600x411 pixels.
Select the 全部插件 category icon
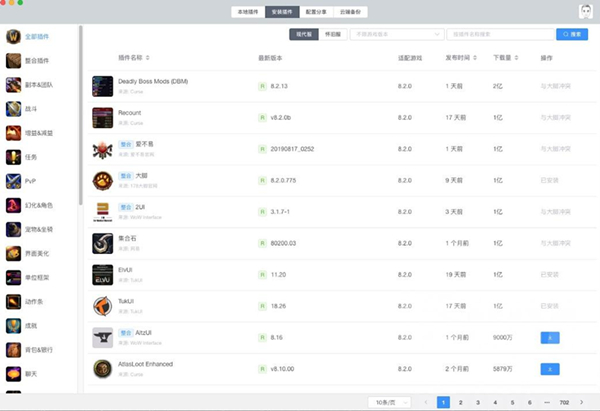coord(13,37)
